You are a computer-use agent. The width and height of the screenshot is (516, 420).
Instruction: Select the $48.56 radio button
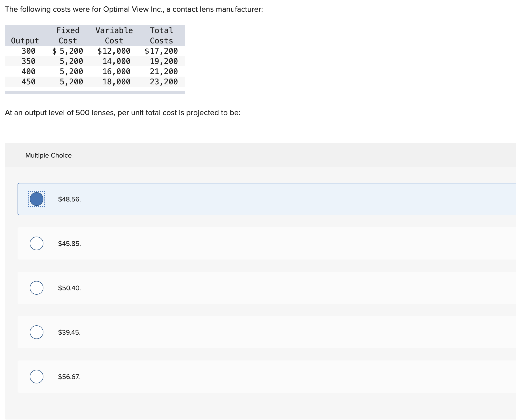(37, 199)
